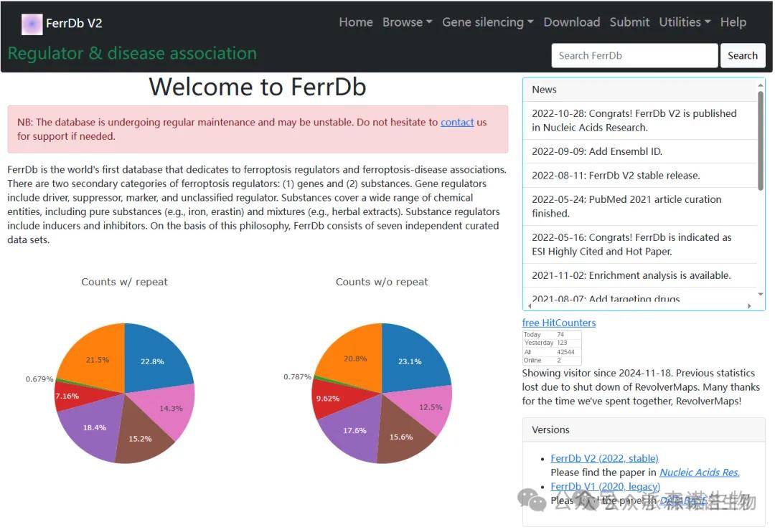Click the News panel scroll-down arrow
This screenshot has width=775, height=532.
tap(761, 294)
